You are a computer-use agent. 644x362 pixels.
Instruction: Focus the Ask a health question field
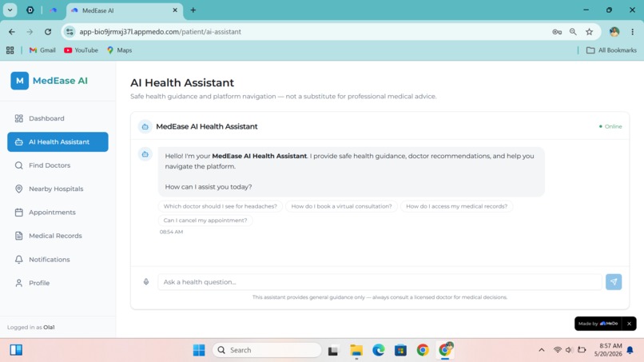[380, 282]
